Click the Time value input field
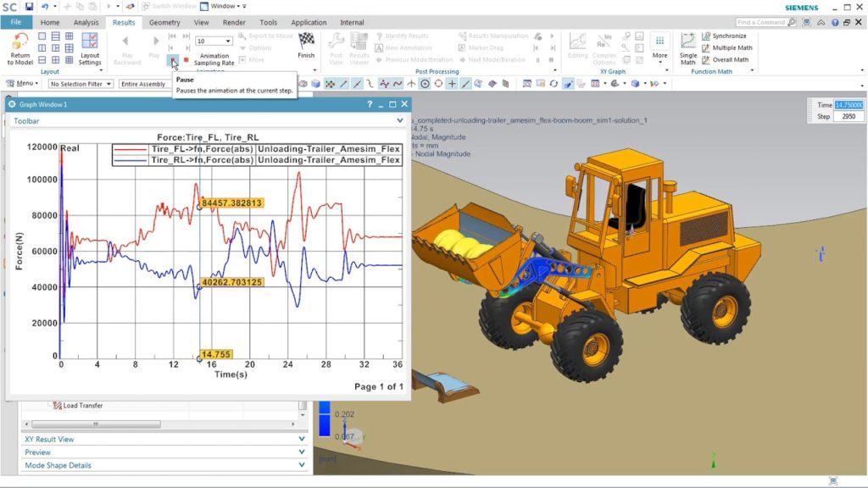The height and width of the screenshot is (488, 868). (x=849, y=104)
